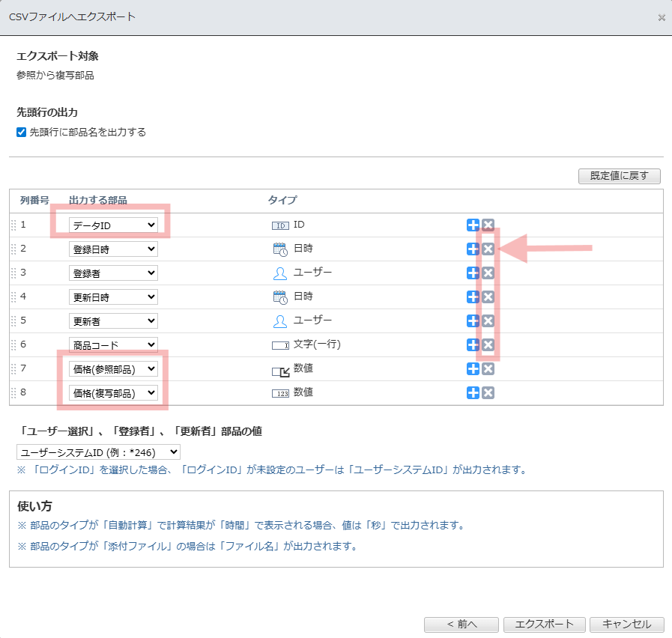This screenshot has height=638, width=672.
Task: Click the エクスポート button
Action: pyautogui.click(x=545, y=625)
